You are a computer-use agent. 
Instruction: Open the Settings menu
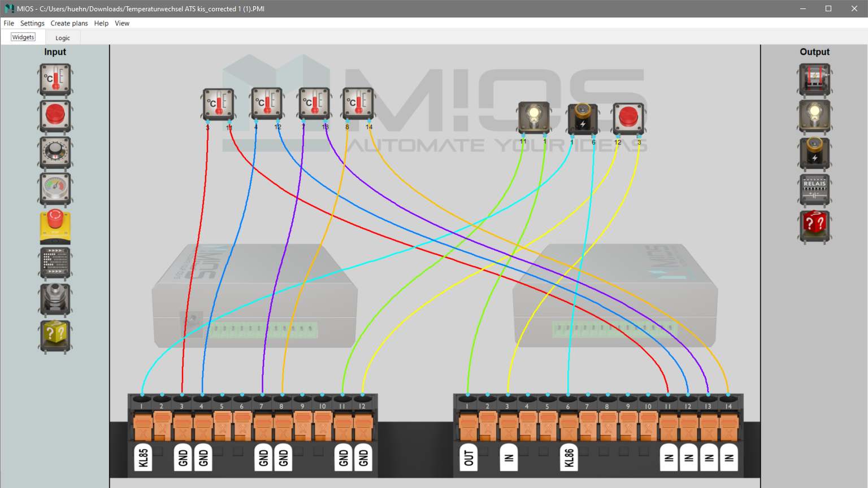tap(32, 23)
